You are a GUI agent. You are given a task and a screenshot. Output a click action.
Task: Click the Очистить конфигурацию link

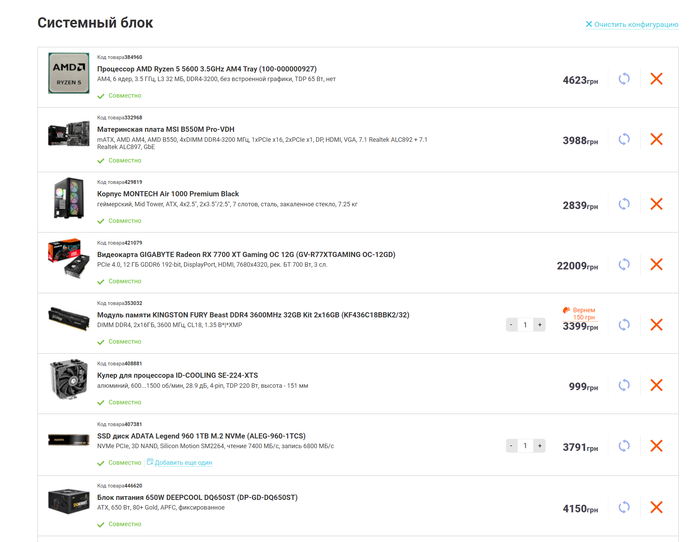tap(632, 24)
